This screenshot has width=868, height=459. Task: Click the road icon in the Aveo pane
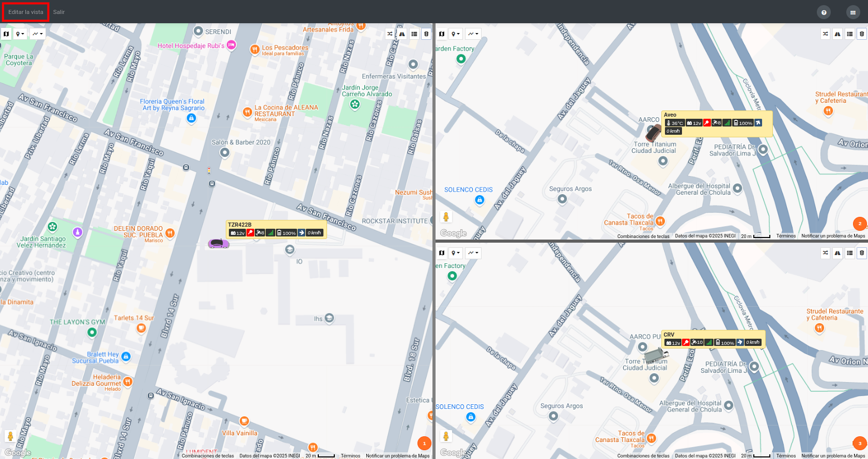pos(838,34)
